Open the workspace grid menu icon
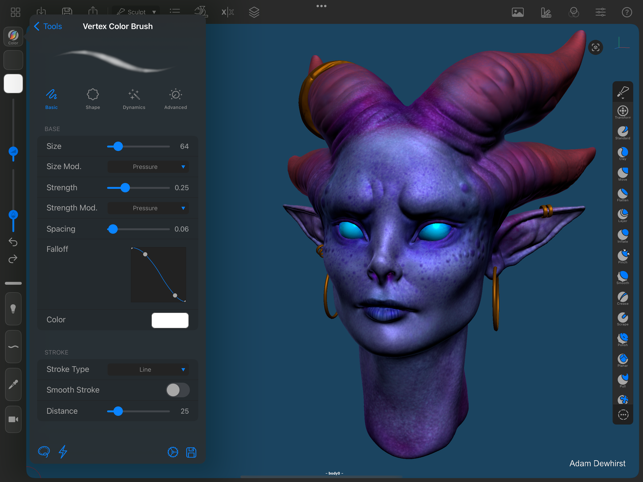643x482 pixels. pyautogui.click(x=15, y=12)
